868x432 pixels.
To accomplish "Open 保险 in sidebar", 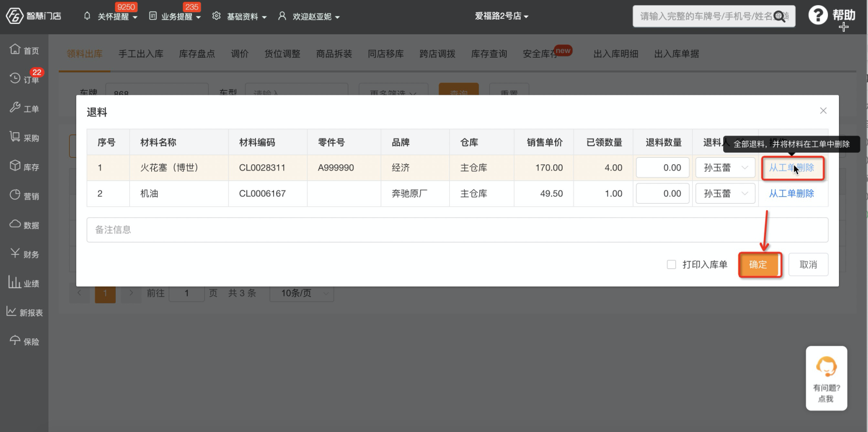I will [x=24, y=341].
